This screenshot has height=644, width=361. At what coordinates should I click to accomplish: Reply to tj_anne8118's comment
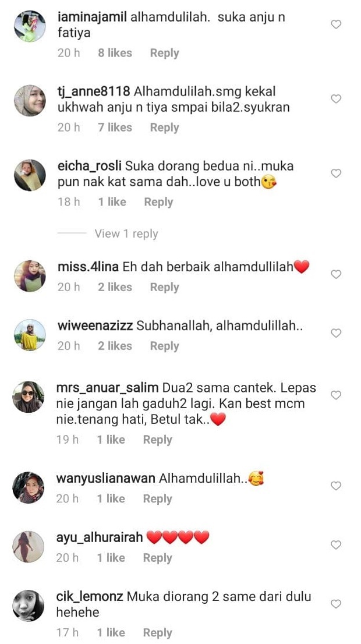click(164, 128)
